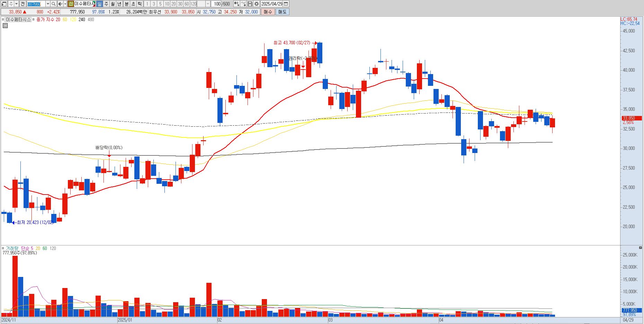The height and width of the screenshot is (324, 644).
Task: Expand the 주 type dropdown arrow
Action: click(x=16, y=4)
